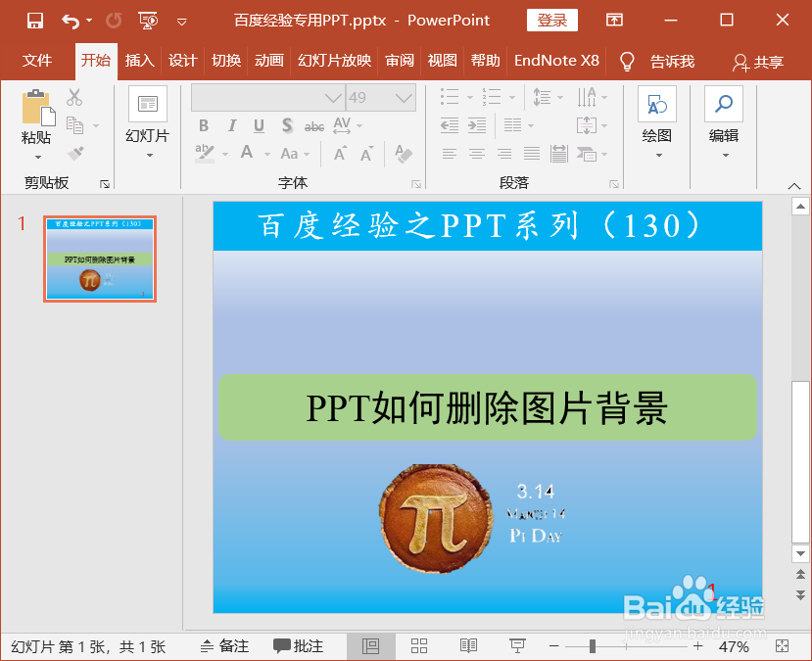
Task: Click the zoom slider handle
Action: pos(593,646)
